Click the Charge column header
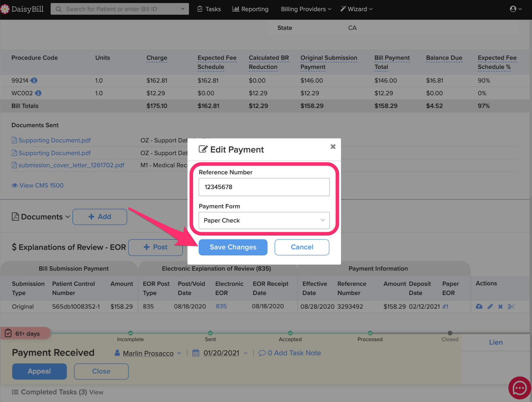Viewport: 532px width, 402px height. 157,58
